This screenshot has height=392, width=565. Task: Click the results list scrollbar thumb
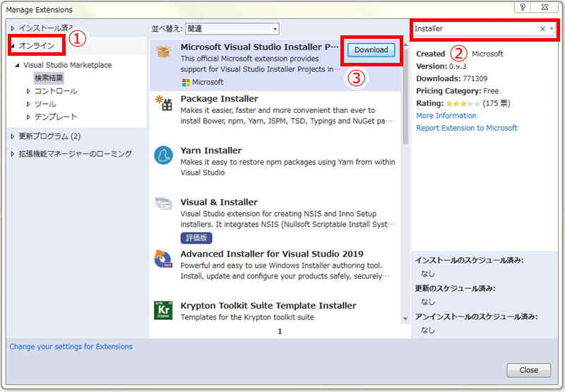click(405, 97)
